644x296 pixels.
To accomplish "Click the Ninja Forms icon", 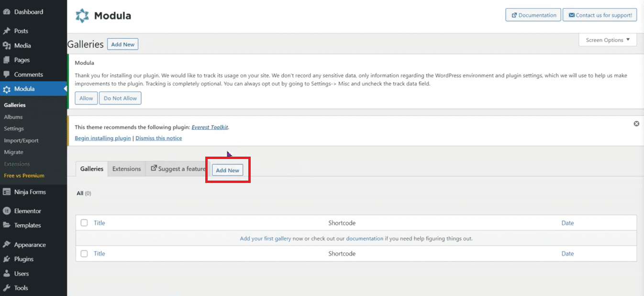I will coord(7,192).
